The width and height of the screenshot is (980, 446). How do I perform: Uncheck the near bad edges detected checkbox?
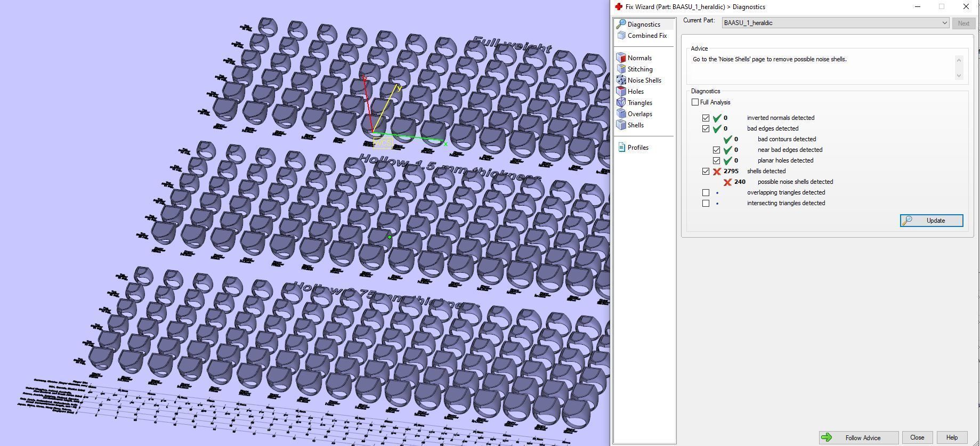pyautogui.click(x=716, y=150)
